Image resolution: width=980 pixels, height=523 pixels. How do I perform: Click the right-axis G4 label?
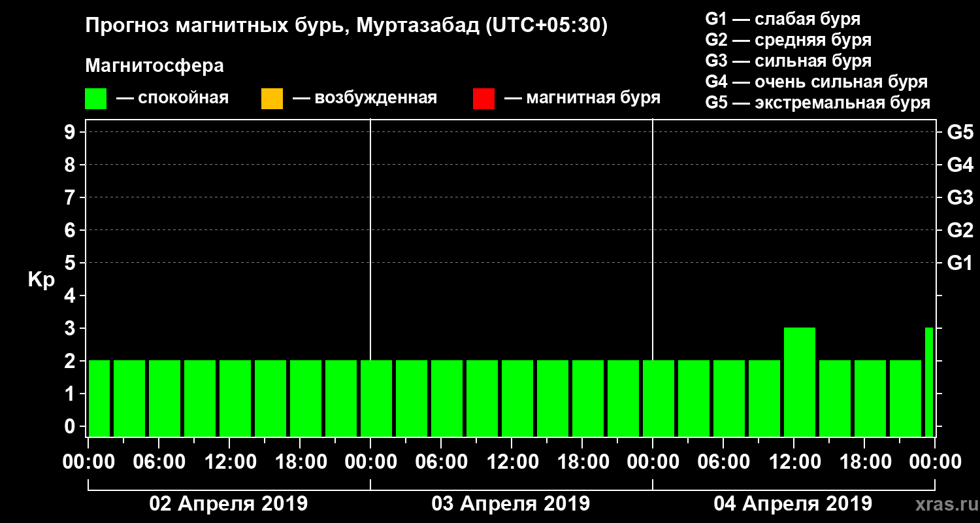click(x=960, y=165)
